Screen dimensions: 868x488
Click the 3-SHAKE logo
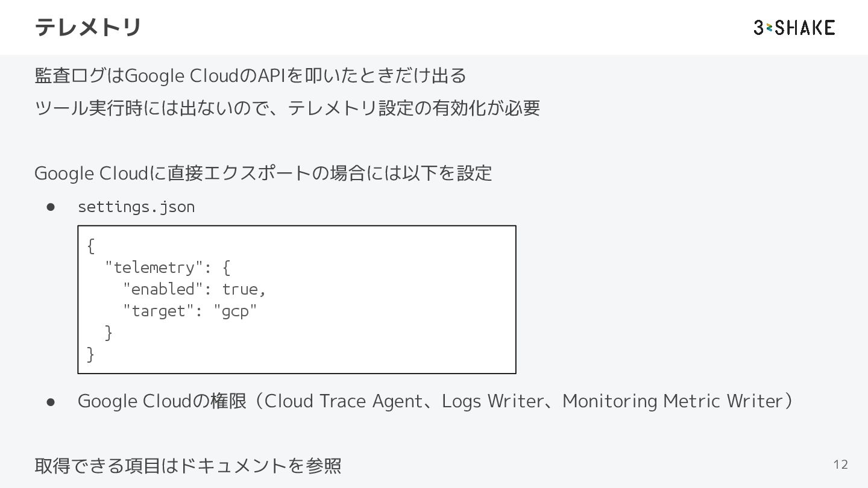tap(794, 27)
